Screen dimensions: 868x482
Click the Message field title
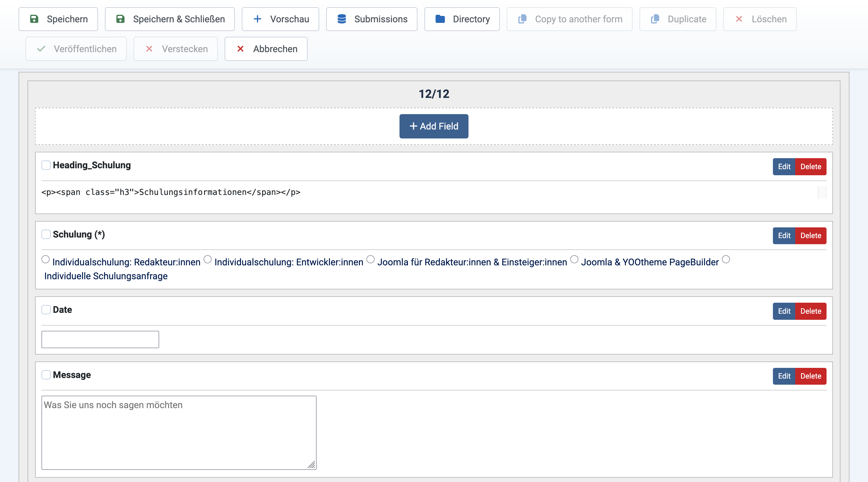72,375
